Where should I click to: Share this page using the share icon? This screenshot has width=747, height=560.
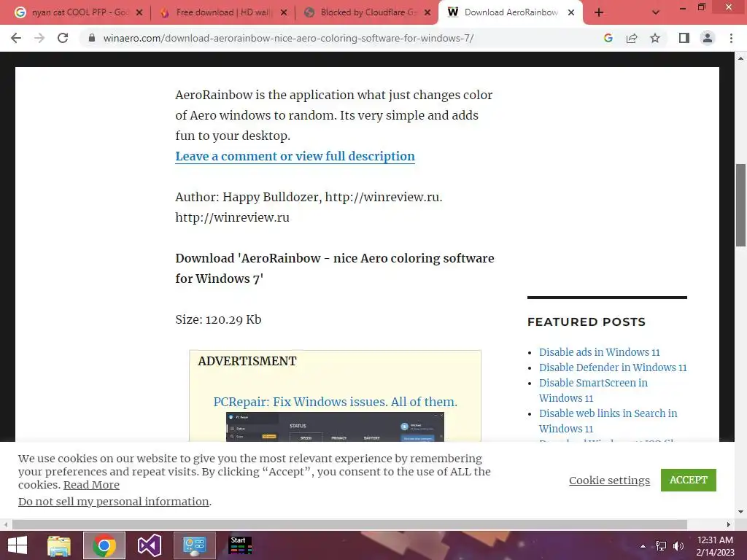tap(632, 38)
